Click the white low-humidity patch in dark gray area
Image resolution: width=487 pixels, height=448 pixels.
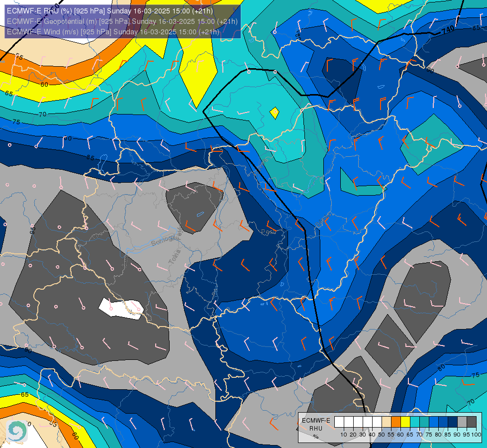pyautogui.click(x=121, y=309)
